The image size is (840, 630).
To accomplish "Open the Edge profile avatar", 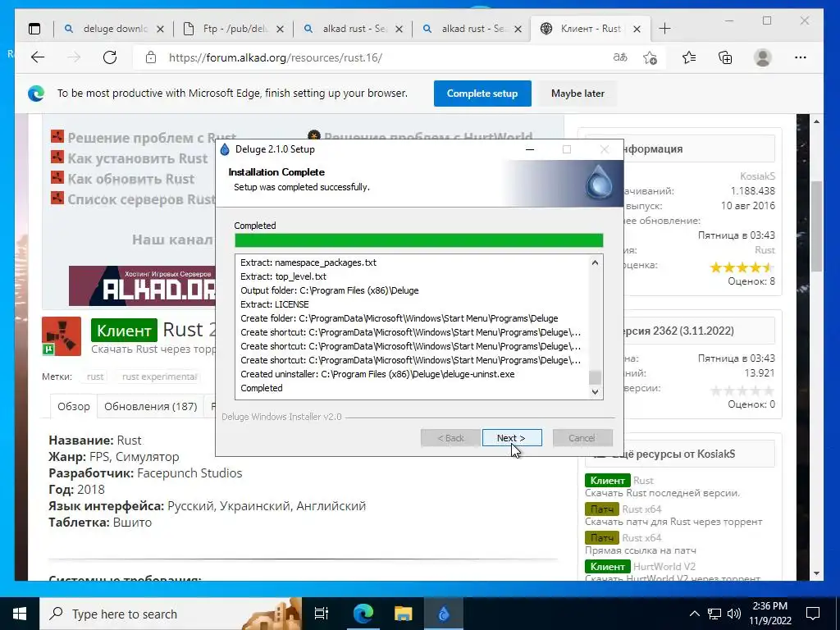I will click(x=763, y=57).
